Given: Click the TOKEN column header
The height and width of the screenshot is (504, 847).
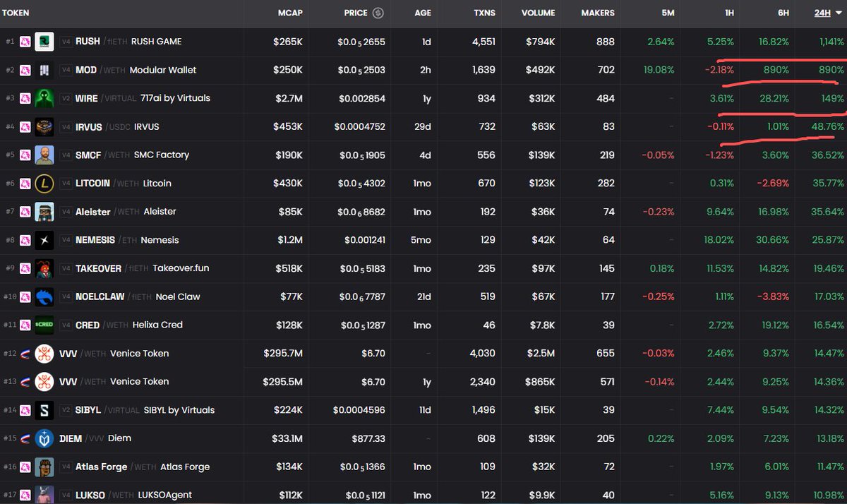Looking at the screenshot, I should 15,13.
